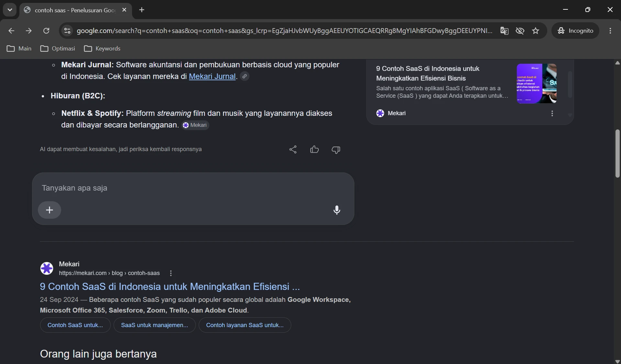Click the source panel scroll down arrow

(570, 115)
